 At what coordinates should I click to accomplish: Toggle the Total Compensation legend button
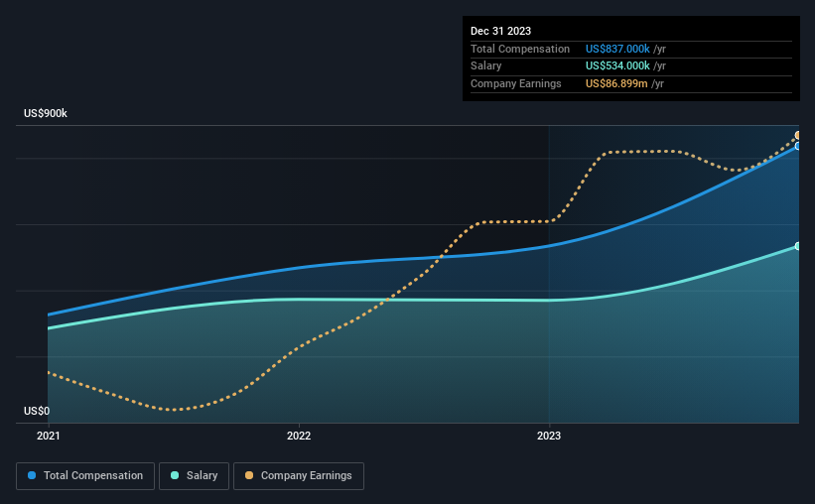(85, 476)
